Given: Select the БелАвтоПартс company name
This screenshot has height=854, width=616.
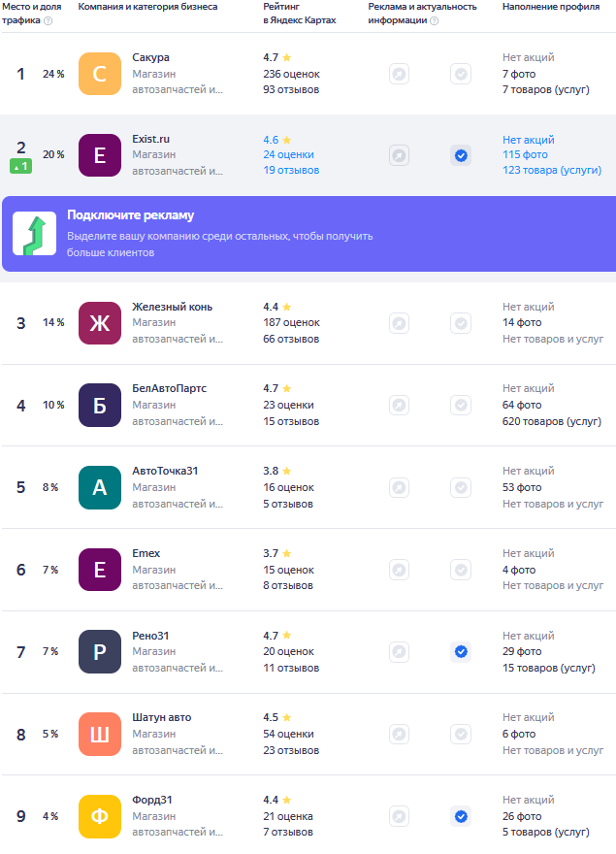Looking at the screenshot, I should (x=169, y=389).
